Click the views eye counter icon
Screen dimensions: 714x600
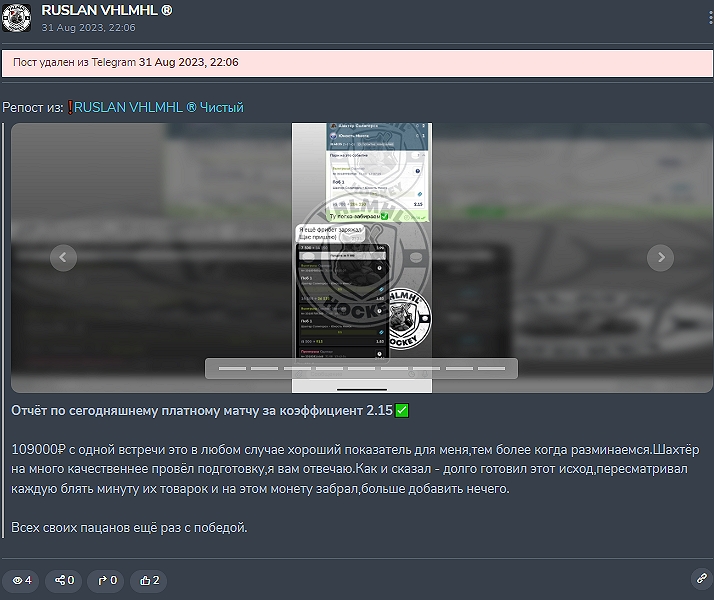tap(20, 580)
